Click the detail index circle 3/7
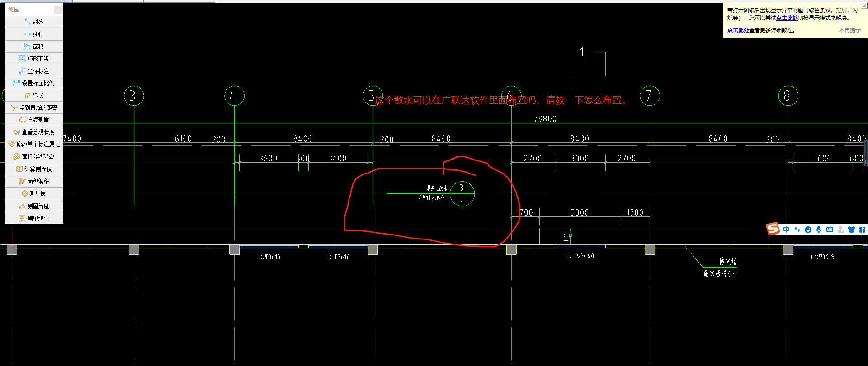Image resolution: width=868 pixels, height=366 pixels. [x=462, y=193]
